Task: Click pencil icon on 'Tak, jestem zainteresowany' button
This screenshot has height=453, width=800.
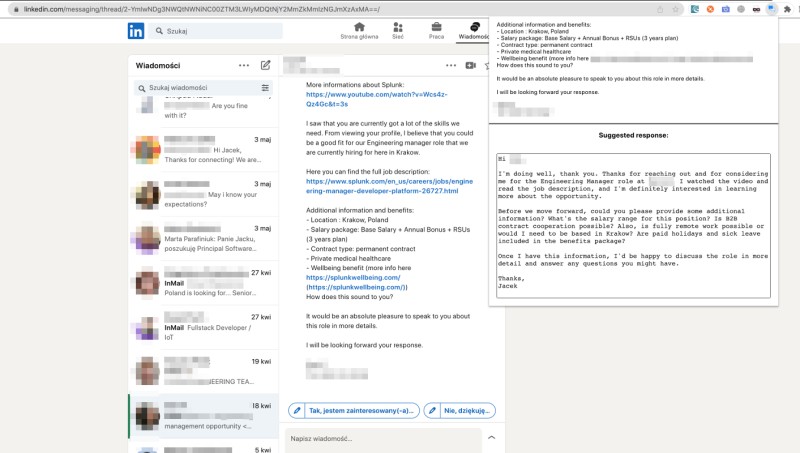Action: (296, 410)
